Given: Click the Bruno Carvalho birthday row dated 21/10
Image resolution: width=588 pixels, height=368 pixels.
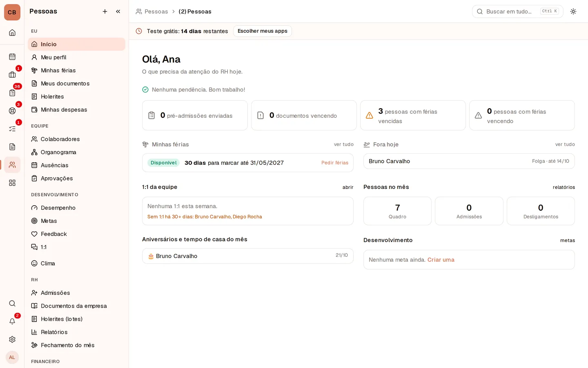Looking at the screenshot, I should point(248,256).
